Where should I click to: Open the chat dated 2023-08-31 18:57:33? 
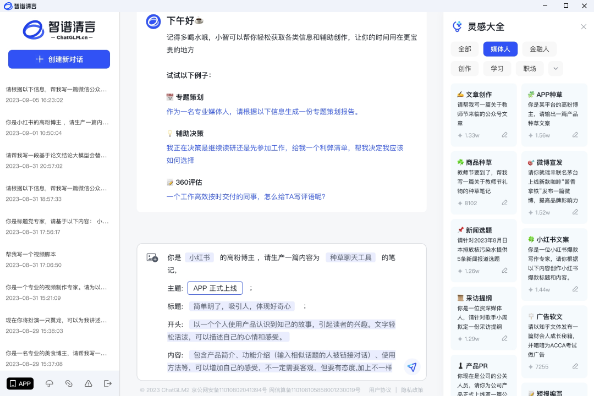[57, 193]
